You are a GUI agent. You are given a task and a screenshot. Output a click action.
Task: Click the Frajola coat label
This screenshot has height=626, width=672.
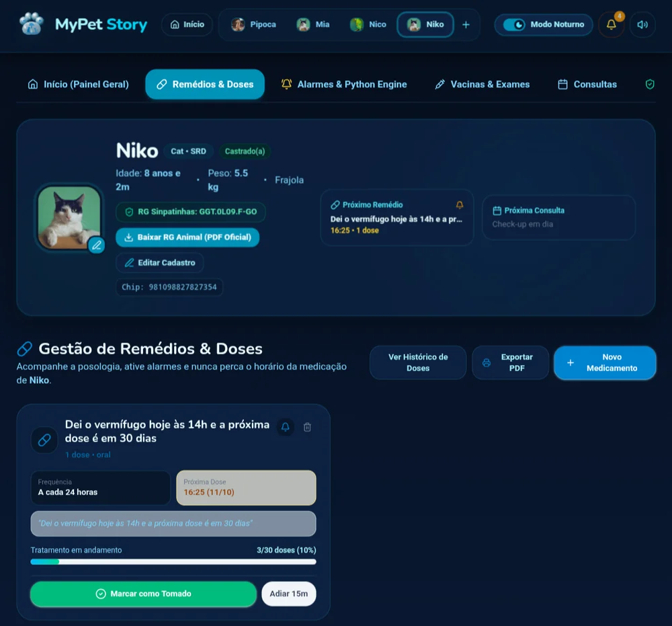pos(289,180)
